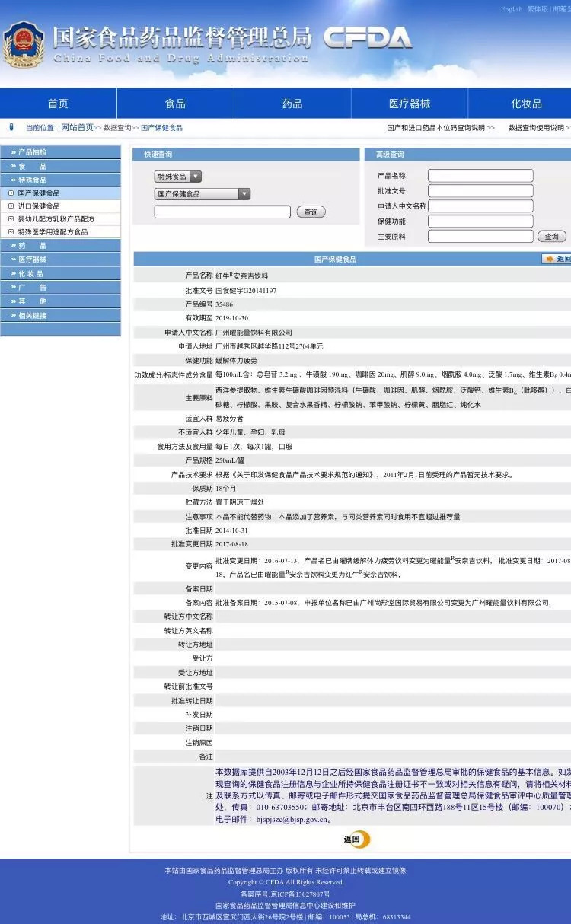Click approval date 2014-10-31
Viewport: 571px width, 924px height.
click(x=231, y=530)
